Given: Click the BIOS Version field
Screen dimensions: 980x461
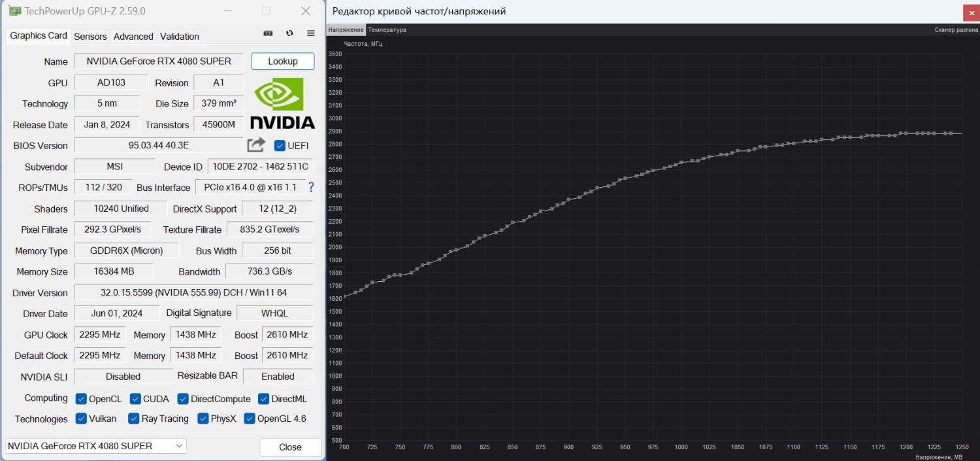Looking at the screenshot, I should [x=159, y=145].
